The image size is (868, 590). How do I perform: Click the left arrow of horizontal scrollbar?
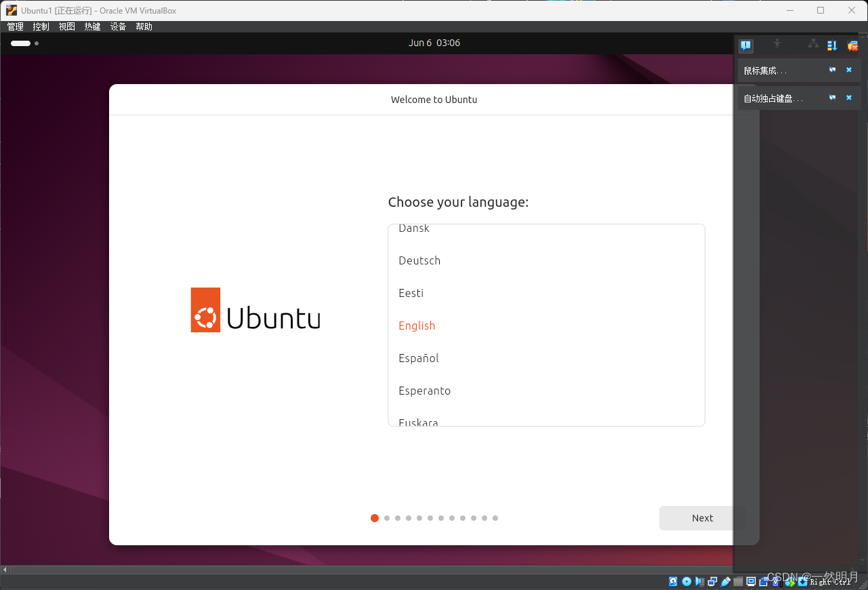5,570
